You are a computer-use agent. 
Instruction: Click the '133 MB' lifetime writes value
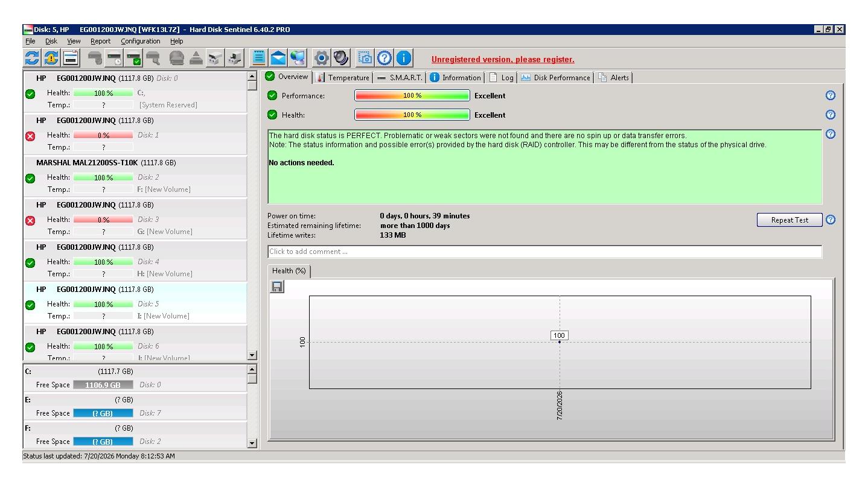(x=393, y=235)
